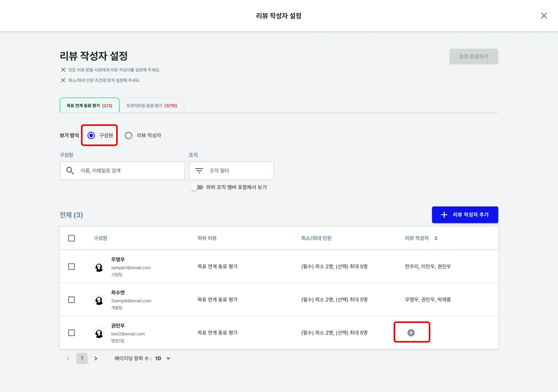The height and width of the screenshot is (392, 558).
Task: Click plus icon to add reviewer for 권민우
Action: pyautogui.click(x=411, y=333)
